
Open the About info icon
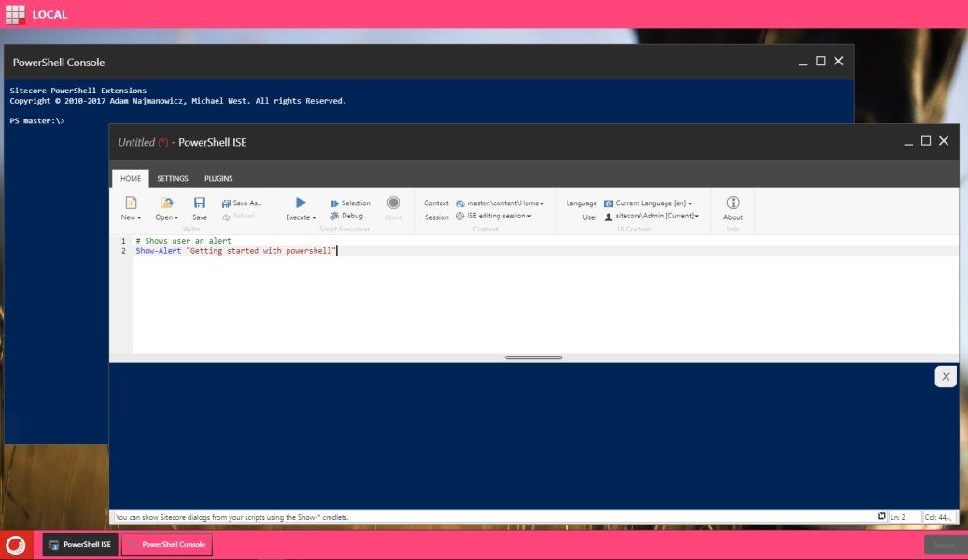tap(733, 207)
